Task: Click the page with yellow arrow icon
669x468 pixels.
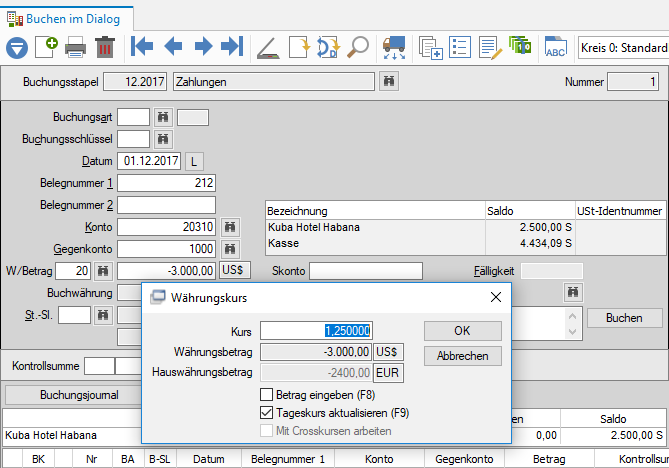Action: (300, 47)
